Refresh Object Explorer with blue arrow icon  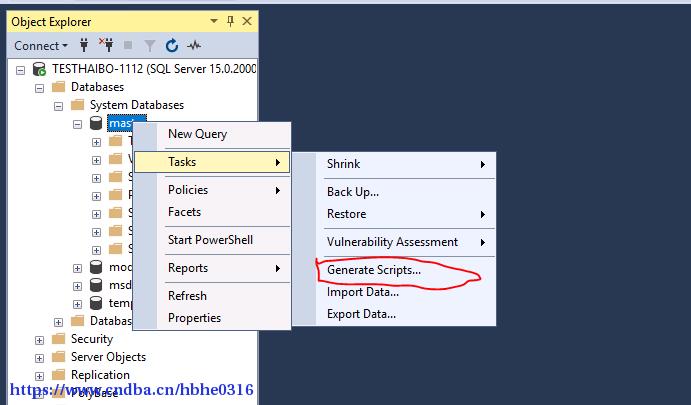[x=172, y=45]
